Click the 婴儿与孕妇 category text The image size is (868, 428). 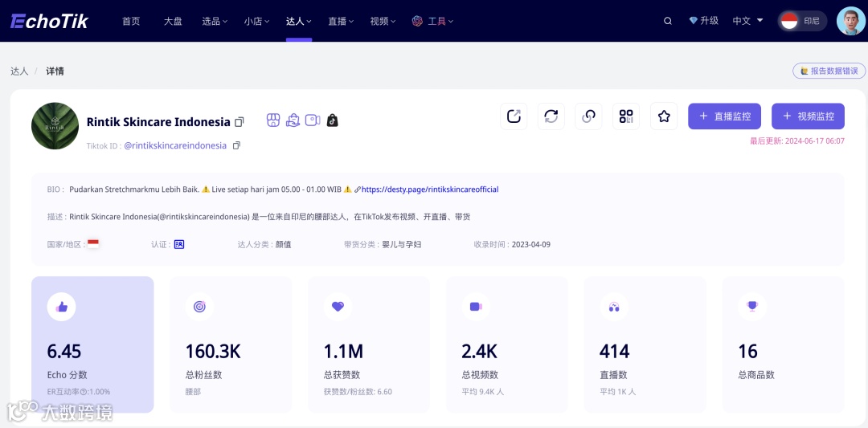click(402, 244)
